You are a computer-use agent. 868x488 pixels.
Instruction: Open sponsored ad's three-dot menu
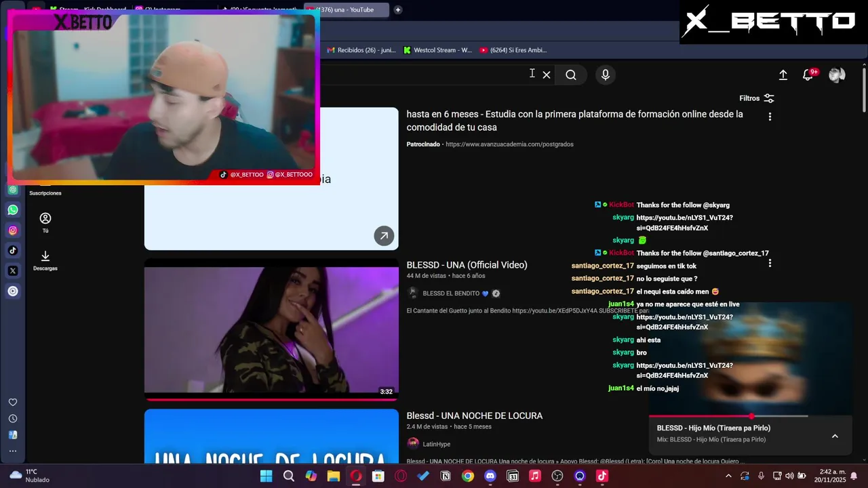point(770,117)
